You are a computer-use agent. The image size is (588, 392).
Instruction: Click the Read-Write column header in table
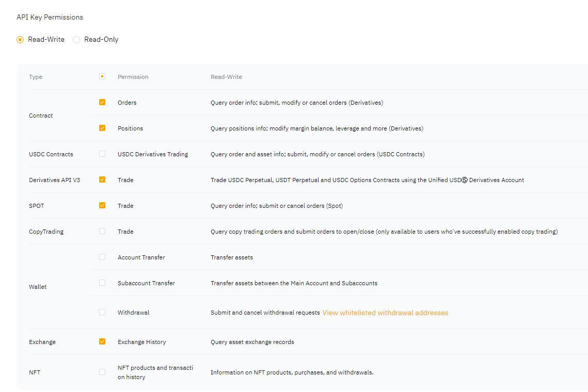pyautogui.click(x=226, y=77)
